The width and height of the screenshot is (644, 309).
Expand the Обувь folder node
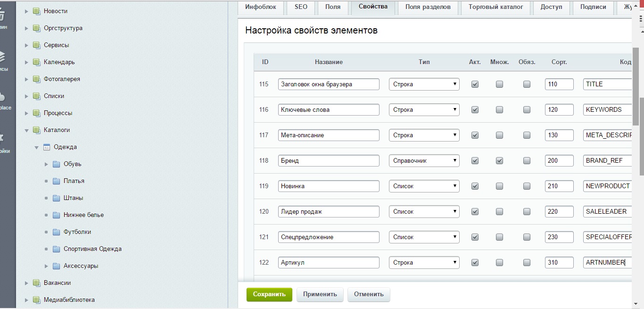(x=46, y=164)
